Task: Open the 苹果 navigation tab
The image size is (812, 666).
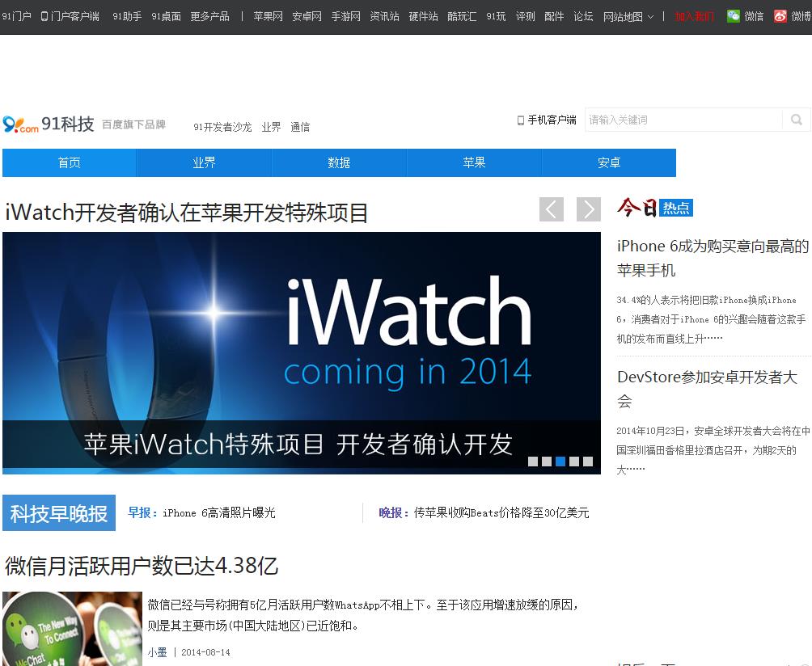Action: click(474, 162)
